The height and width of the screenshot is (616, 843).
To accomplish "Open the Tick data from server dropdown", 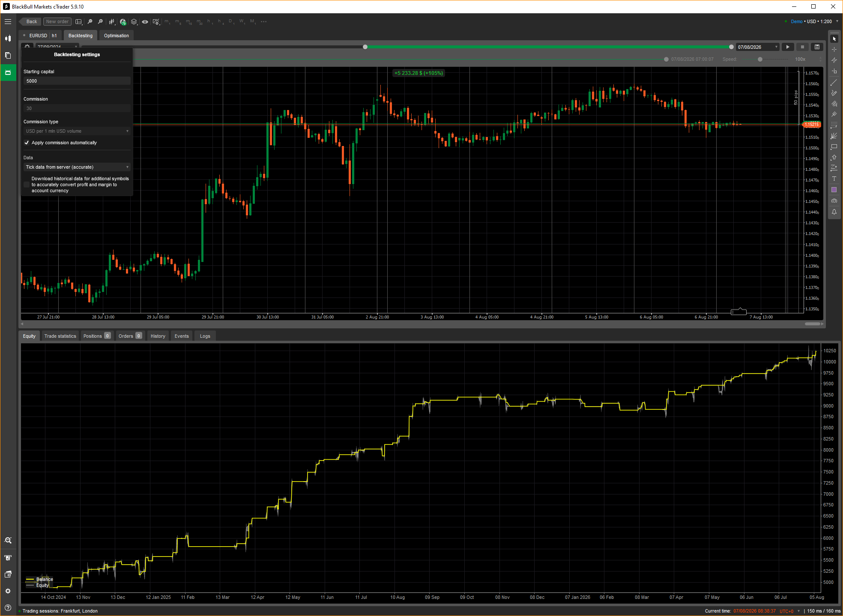I will [x=77, y=167].
